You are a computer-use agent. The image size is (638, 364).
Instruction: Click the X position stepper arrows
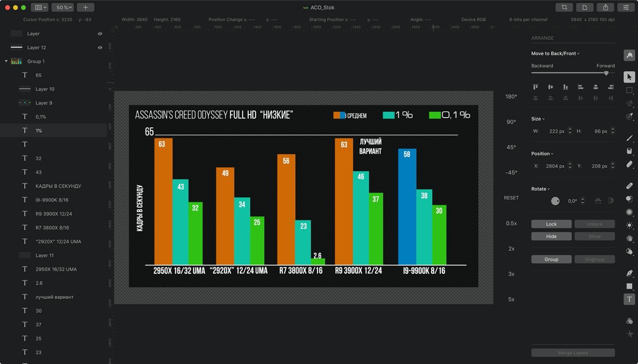click(x=570, y=166)
